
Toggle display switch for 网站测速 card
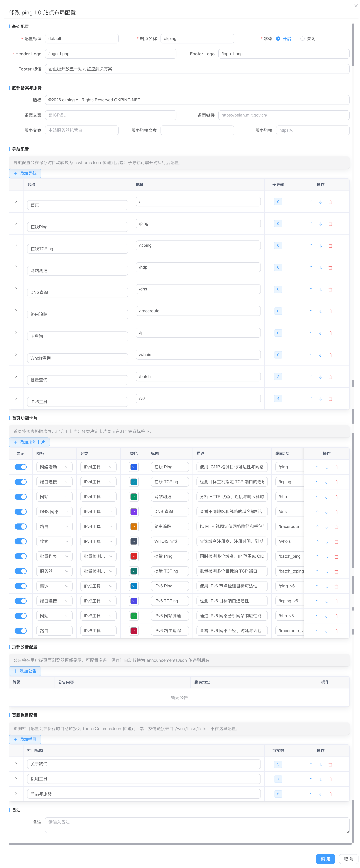coord(20,497)
